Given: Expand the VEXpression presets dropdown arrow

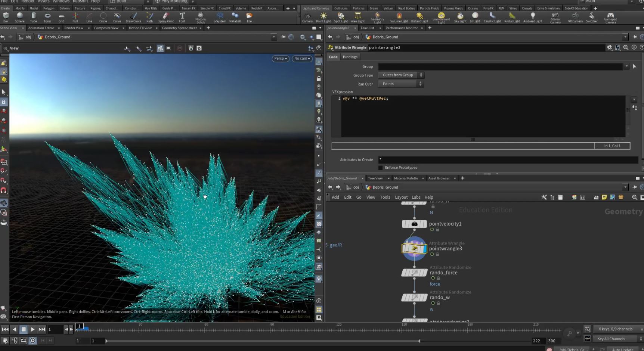Looking at the screenshot, I should [x=634, y=100].
